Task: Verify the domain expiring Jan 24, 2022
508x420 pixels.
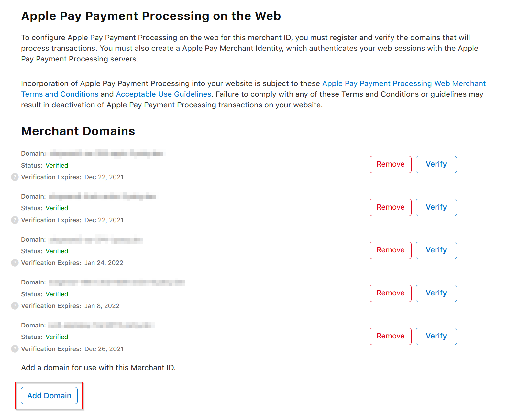Action: [x=436, y=250]
